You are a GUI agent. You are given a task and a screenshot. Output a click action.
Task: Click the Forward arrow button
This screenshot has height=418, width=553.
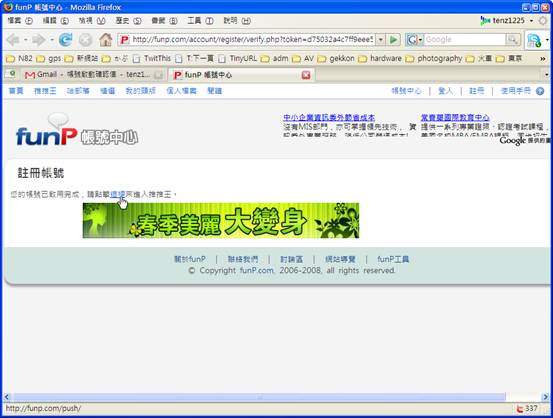tap(38, 40)
